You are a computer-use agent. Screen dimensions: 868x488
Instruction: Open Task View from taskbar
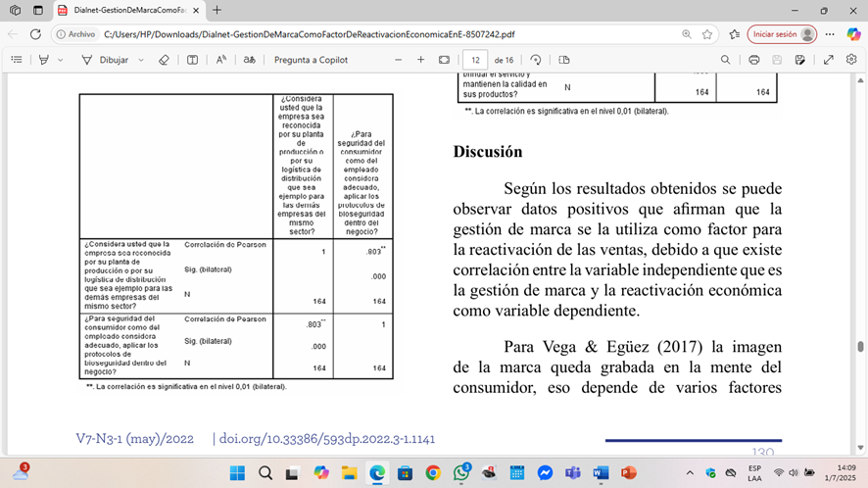click(292, 473)
